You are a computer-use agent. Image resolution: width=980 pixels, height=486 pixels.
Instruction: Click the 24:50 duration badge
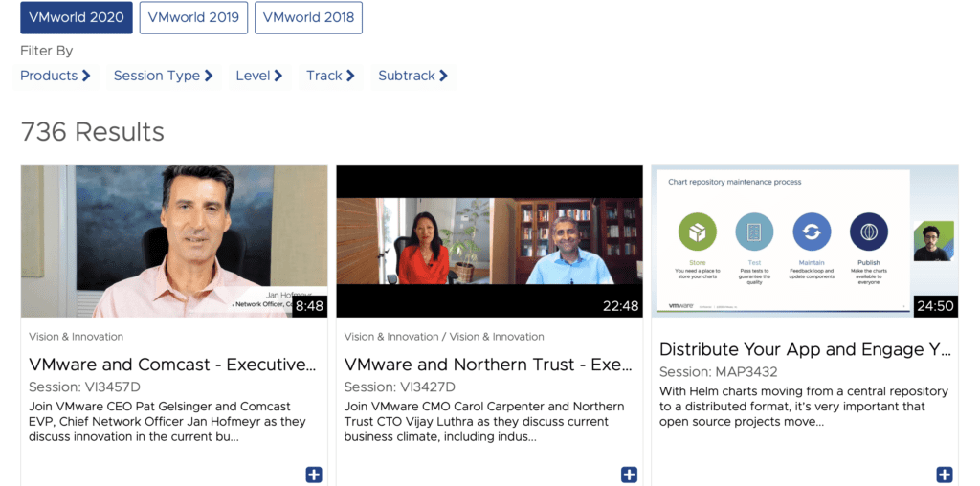point(936,306)
